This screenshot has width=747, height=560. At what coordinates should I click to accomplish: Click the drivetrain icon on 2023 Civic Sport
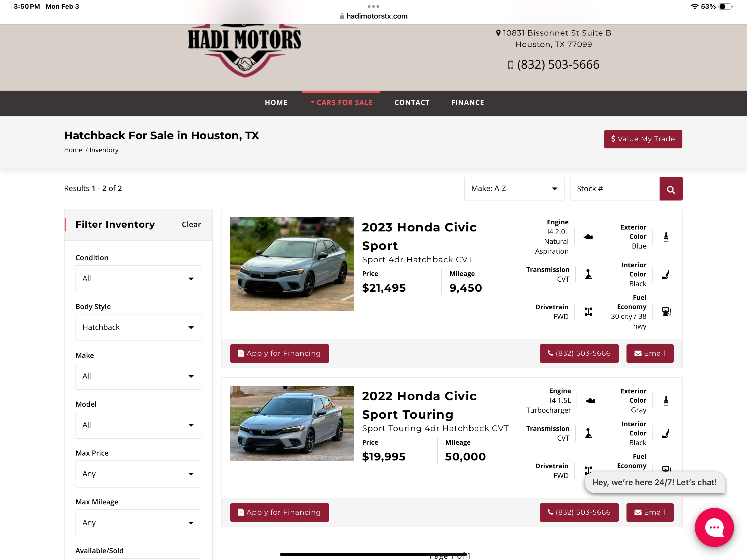pyautogui.click(x=588, y=311)
